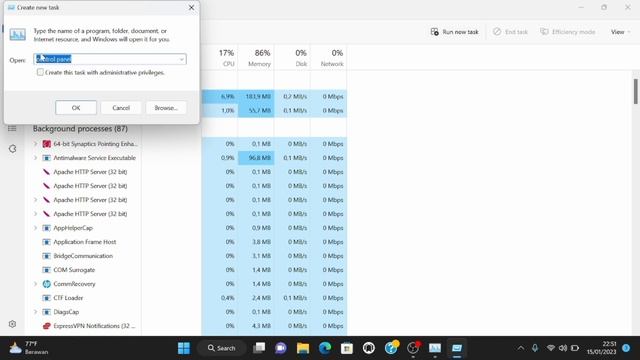Expand the DiagsCap process row
Screen dimensions: 640x360
point(36,312)
